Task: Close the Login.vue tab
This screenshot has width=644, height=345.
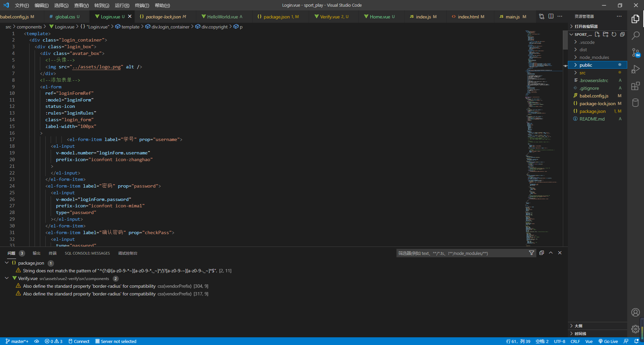Action: (x=130, y=16)
